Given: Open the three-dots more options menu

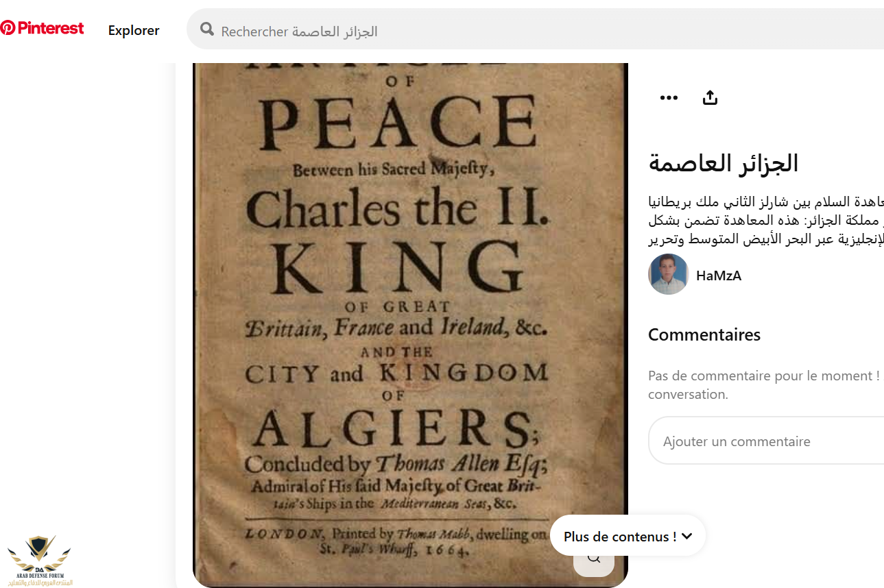Looking at the screenshot, I should pos(669,97).
